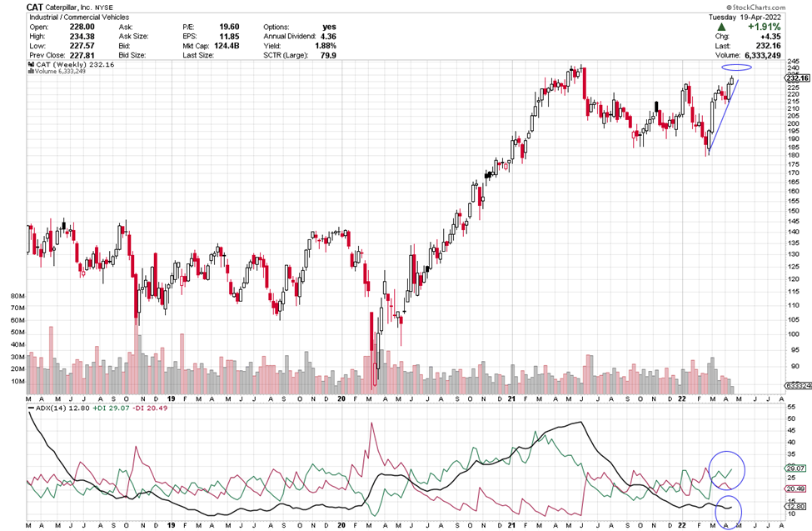Screen dimensions: 812x531
Task: Click the CAT (Weekly) 232.16 chart legend
Action: [x=76, y=65]
